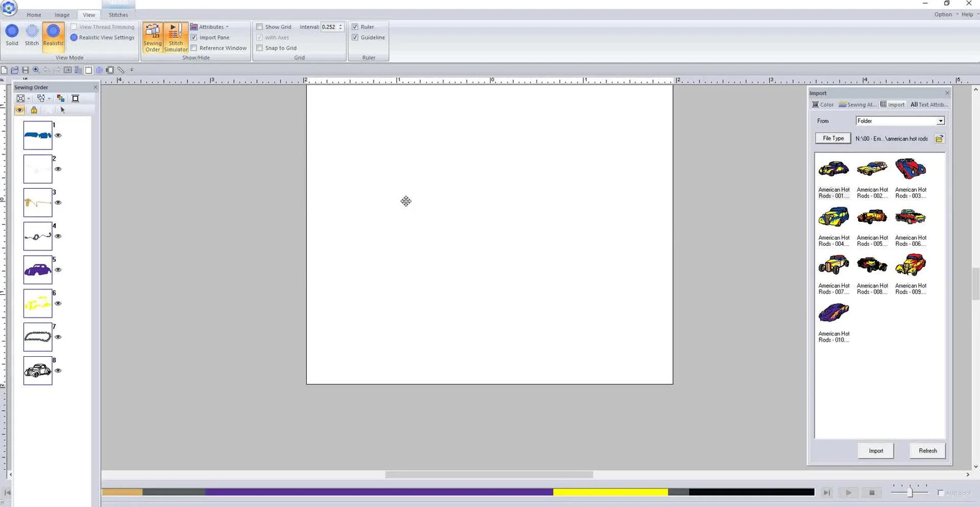
Task: Adjust the grid Interval stepper arrows
Action: 341,27
